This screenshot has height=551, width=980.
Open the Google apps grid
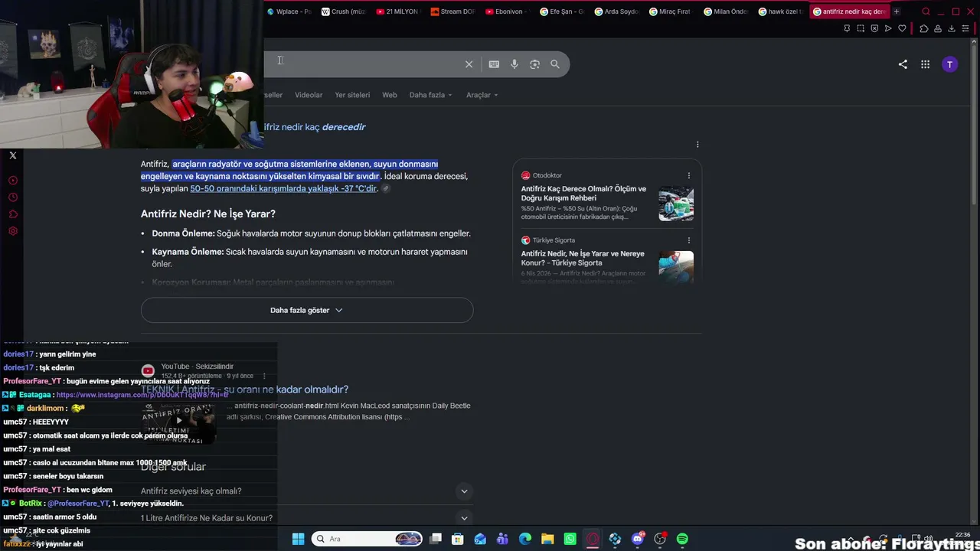pyautogui.click(x=925, y=64)
